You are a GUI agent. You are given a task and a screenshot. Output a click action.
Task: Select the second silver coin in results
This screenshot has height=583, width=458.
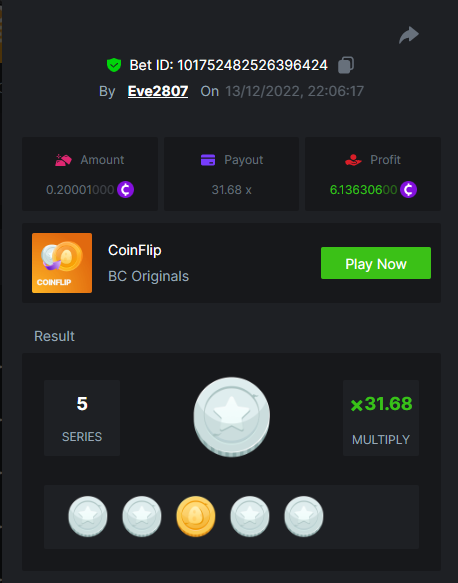pyautogui.click(x=142, y=516)
